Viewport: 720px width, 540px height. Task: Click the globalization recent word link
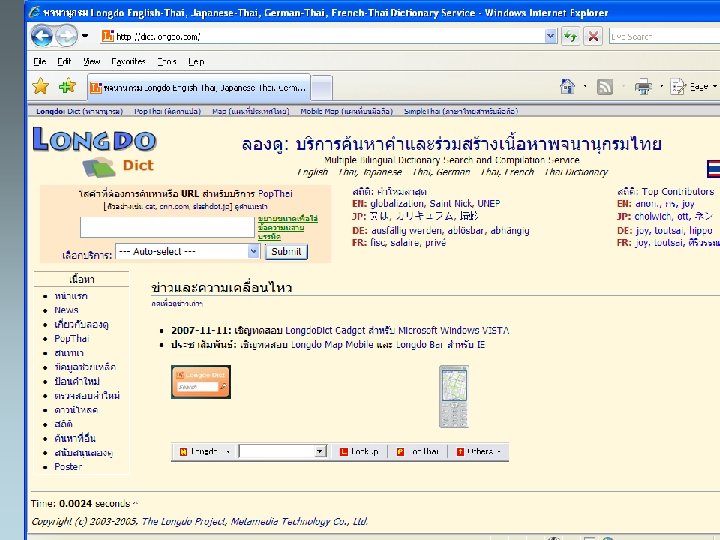[397, 203]
